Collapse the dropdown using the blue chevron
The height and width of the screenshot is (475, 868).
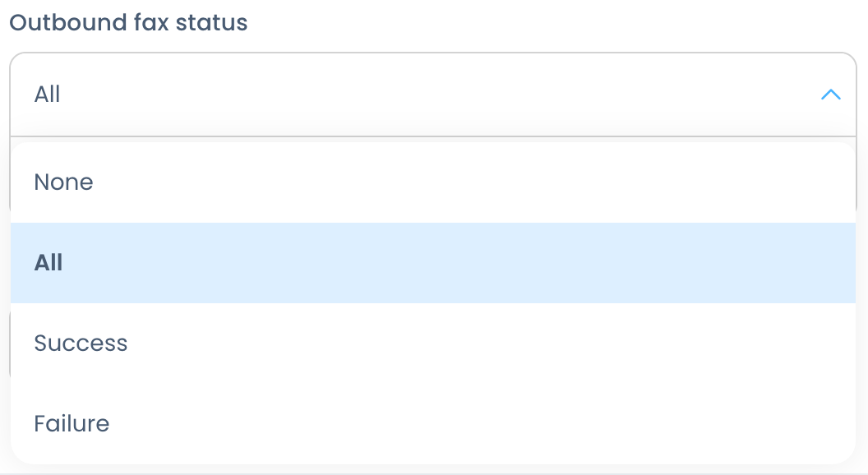830,95
